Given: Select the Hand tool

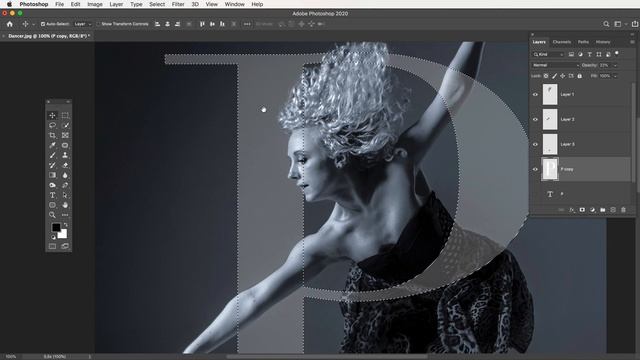Looking at the screenshot, I should (x=65, y=205).
